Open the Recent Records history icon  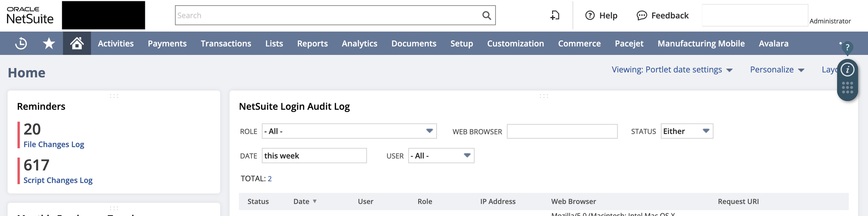point(21,43)
